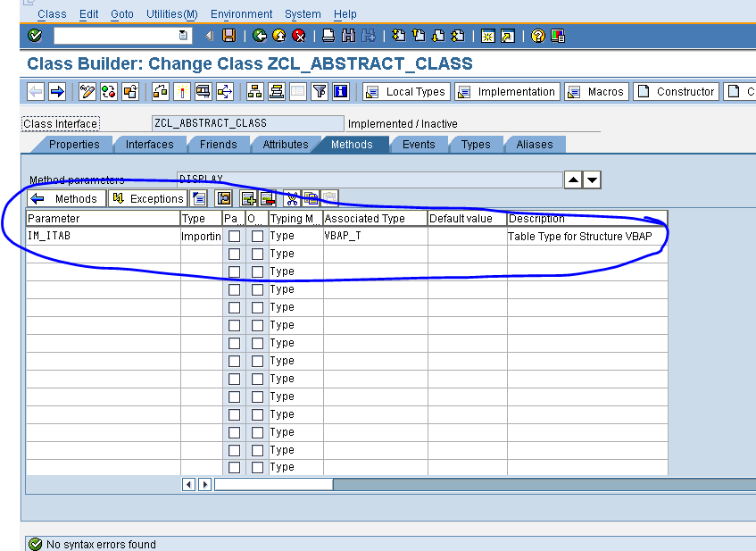Toggle Optional checkbox for IM_ITAB
Viewport: 756px width, 551px height.
click(x=257, y=236)
